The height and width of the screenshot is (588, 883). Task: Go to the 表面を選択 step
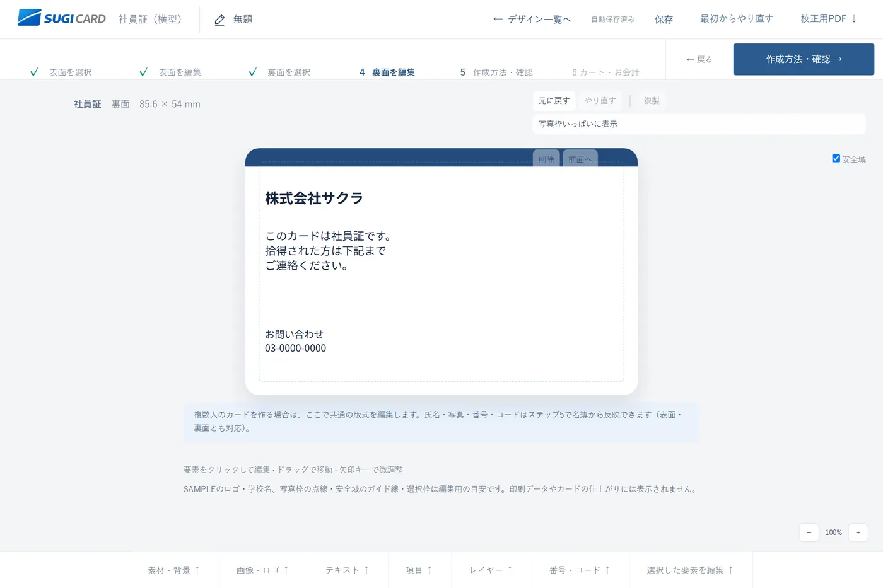coord(61,72)
